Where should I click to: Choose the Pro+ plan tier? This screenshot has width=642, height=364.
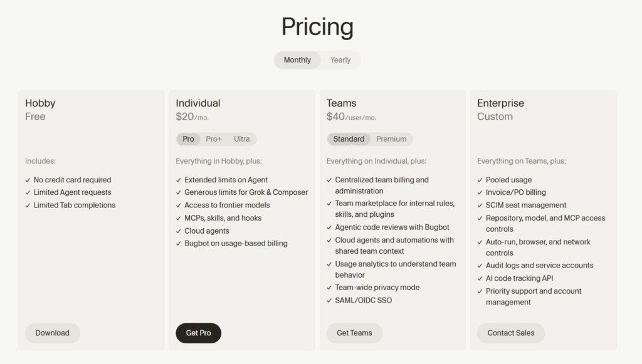pos(214,139)
